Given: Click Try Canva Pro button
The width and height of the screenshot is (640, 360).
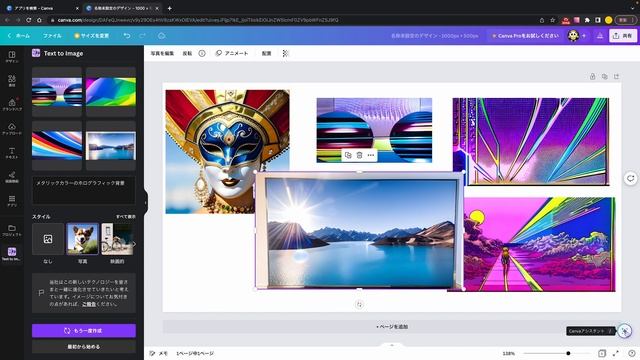Looking at the screenshot, I should tap(525, 36).
